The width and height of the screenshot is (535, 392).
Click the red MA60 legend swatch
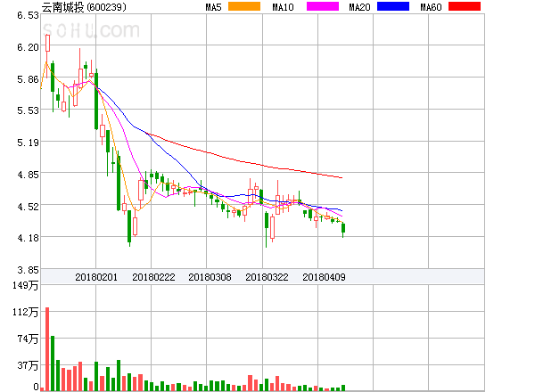coord(465,6)
